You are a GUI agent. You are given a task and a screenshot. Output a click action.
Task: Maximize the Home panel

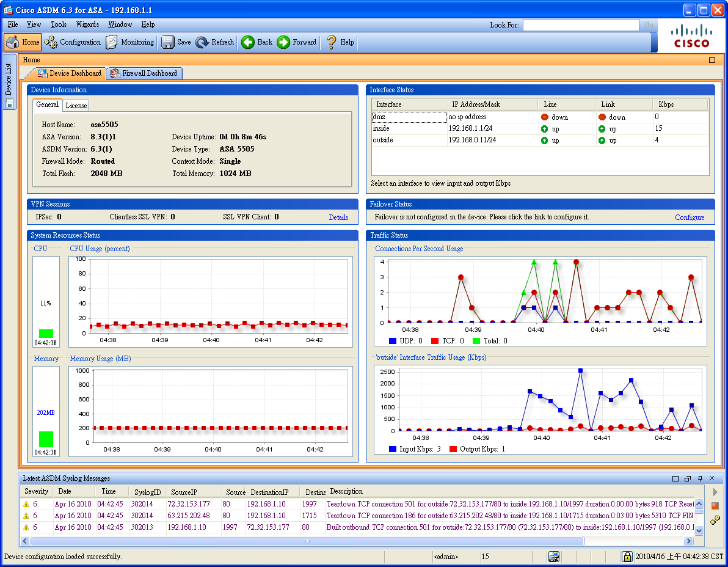click(x=712, y=60)
